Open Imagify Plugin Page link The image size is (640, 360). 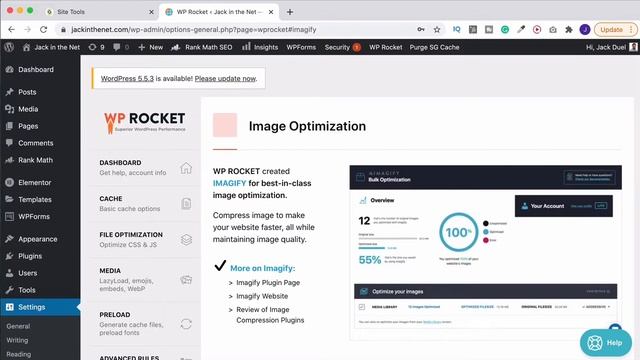(268, 282)
